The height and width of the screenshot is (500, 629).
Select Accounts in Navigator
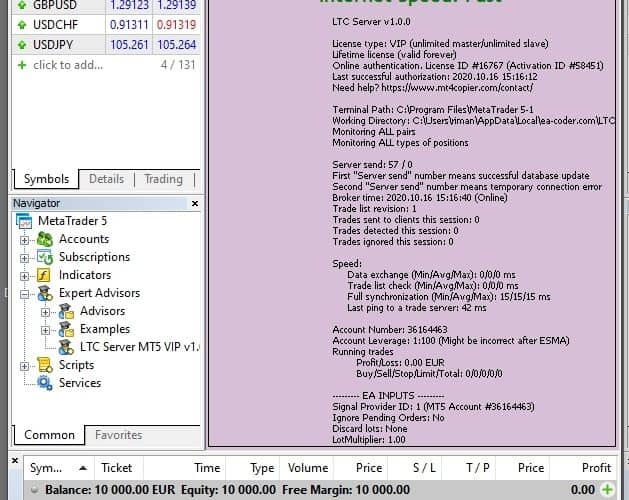[84, 239]
